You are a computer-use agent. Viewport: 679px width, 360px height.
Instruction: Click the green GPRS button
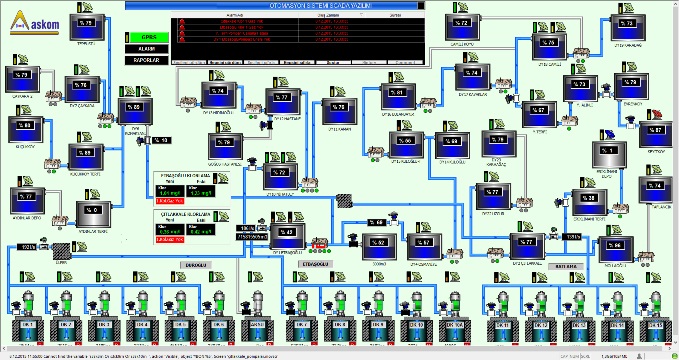click(x=149, y=38)
